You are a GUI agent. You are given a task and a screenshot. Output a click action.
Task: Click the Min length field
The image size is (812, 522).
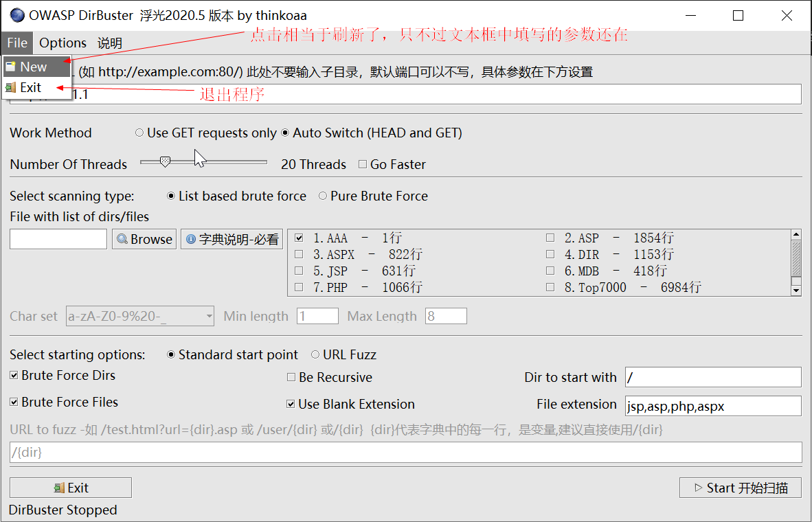[x=317, y=316]
